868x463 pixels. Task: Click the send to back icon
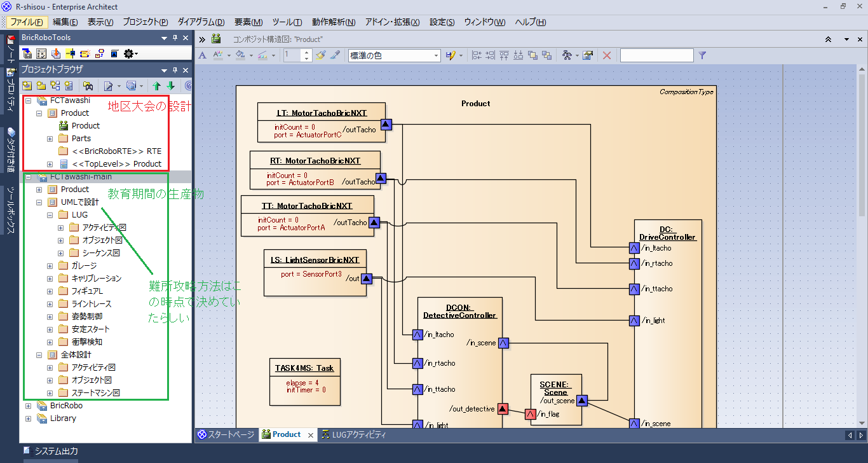click(x=546, y=55)
